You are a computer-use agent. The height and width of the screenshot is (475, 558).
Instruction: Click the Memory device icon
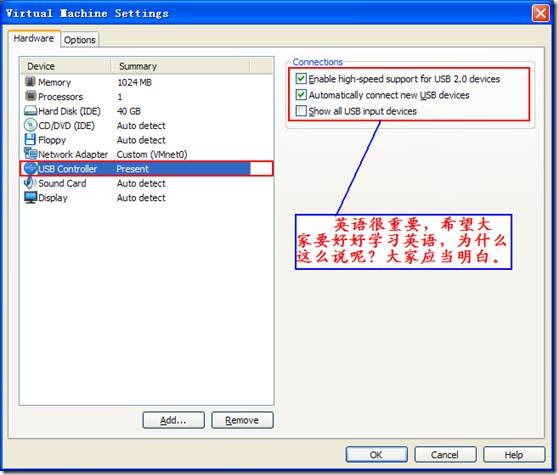coord(30,81)
